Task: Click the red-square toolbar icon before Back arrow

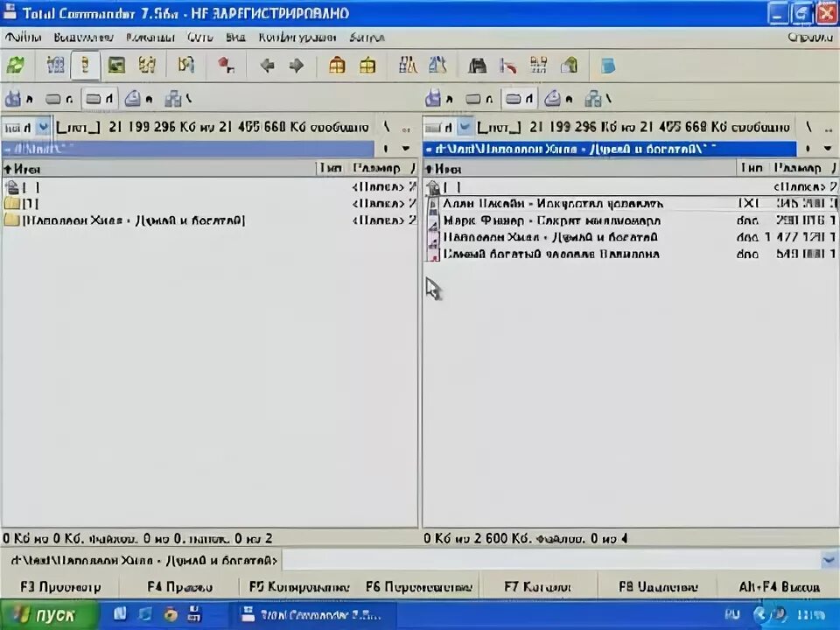Action: [226, 66]
